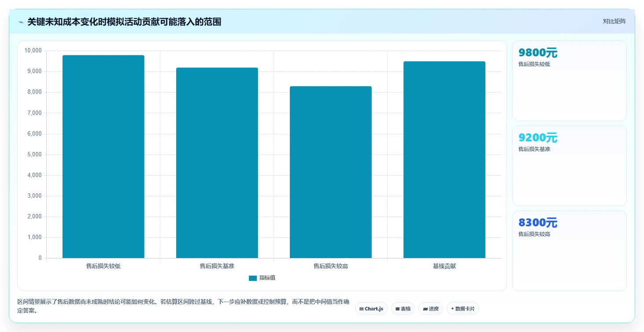Click 售后损失基准 label in second card
This screenshot has height=332, width=644.
[534, 149]
